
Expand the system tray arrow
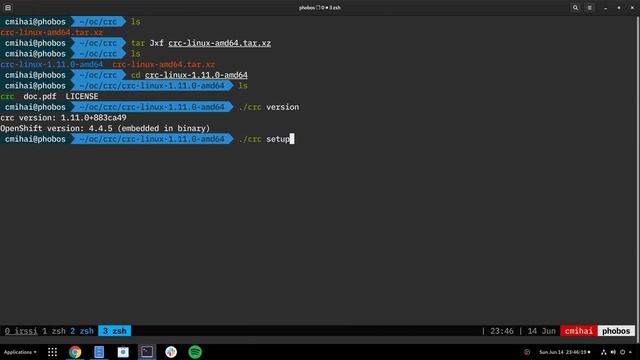630,352
